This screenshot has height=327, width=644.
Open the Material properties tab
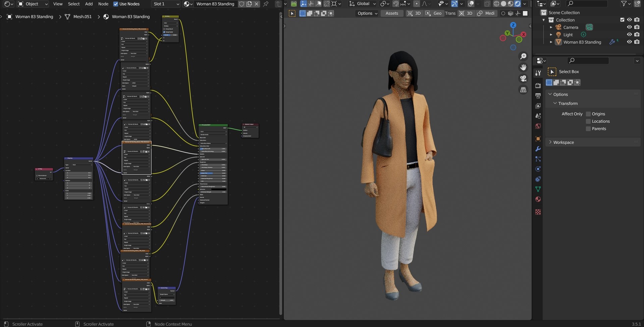click(538, 199)
